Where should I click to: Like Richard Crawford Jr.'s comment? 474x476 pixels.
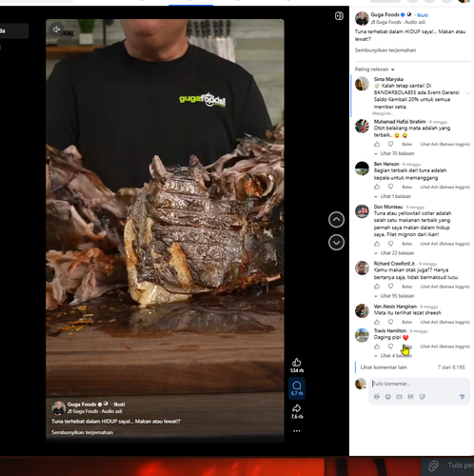click(377, 287)
